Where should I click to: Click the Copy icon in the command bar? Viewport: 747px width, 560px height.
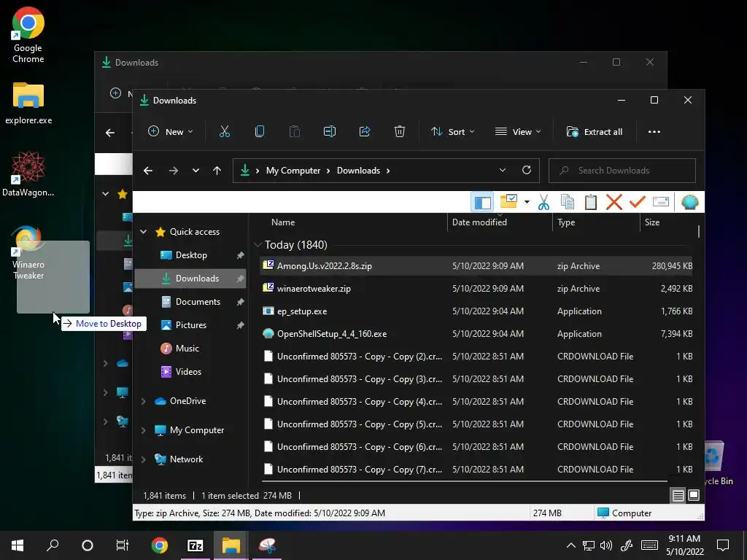point(260,132)
